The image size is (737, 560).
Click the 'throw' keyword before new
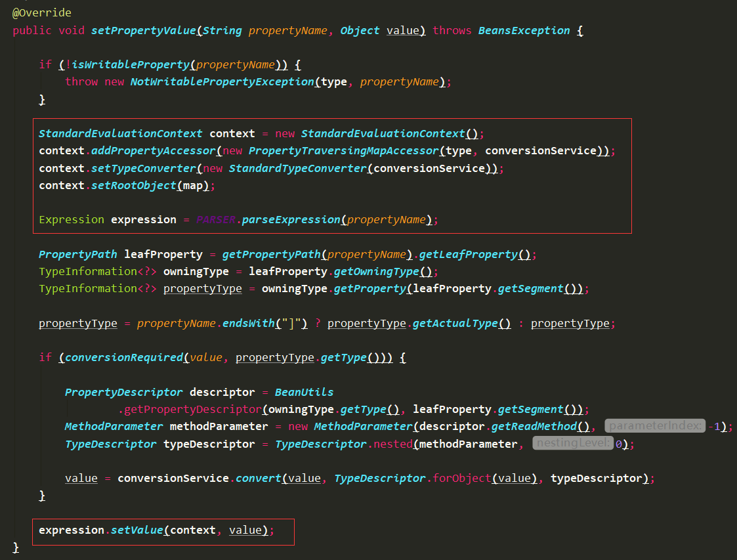tap(81, 82)
